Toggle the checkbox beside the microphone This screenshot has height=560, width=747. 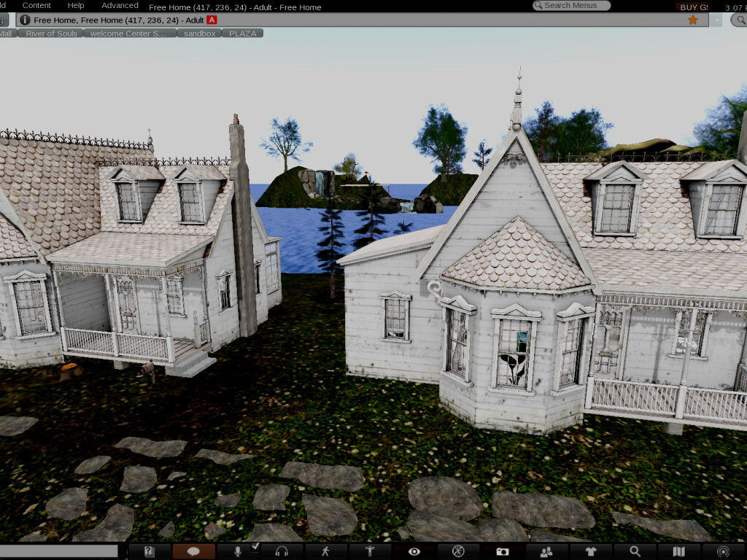pyautogui.click(x=255, y=546)
